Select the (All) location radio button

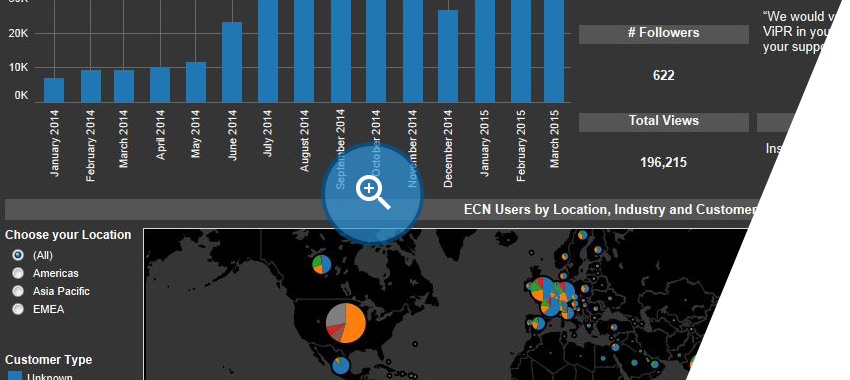(x=18, y=255)
